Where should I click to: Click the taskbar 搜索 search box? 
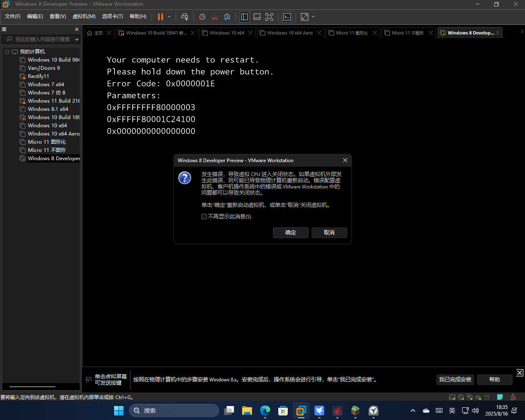tap(174, 411)
